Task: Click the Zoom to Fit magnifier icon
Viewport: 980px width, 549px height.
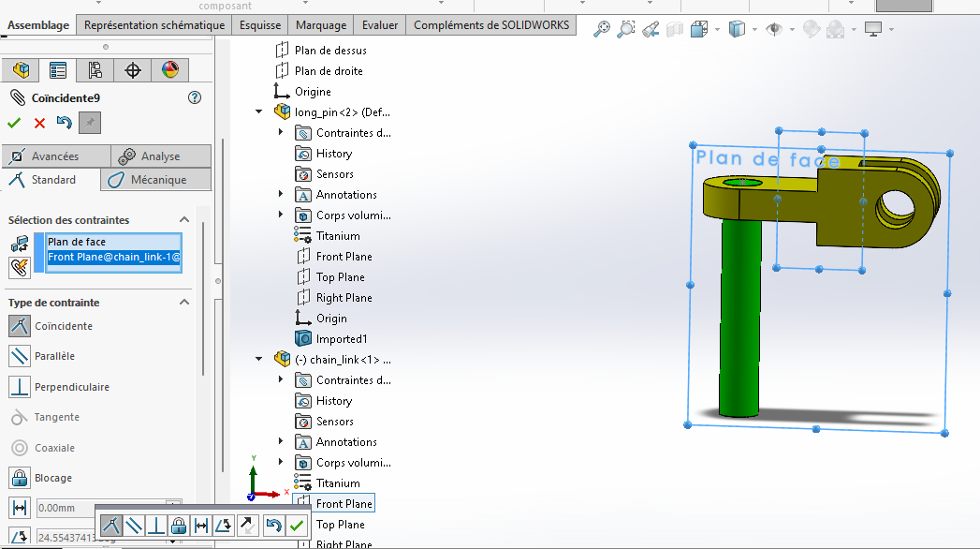Action: pos(602,29)
